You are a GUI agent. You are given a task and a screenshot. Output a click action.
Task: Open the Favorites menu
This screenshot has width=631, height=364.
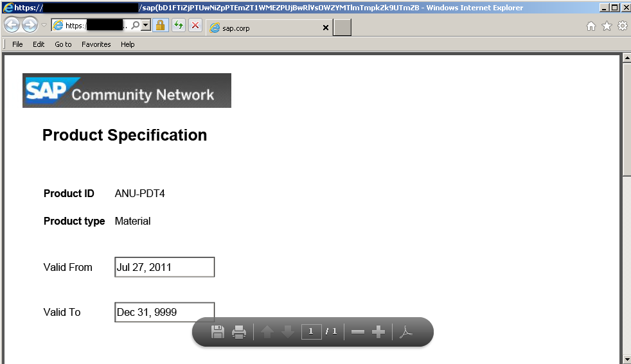[x=96, y=44]
